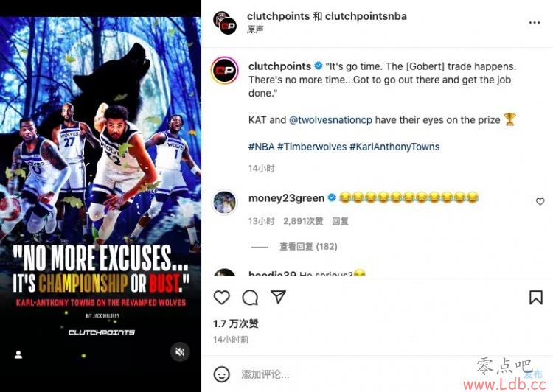
Task: Open the #NBA hashtag
Action: (261, 147)
